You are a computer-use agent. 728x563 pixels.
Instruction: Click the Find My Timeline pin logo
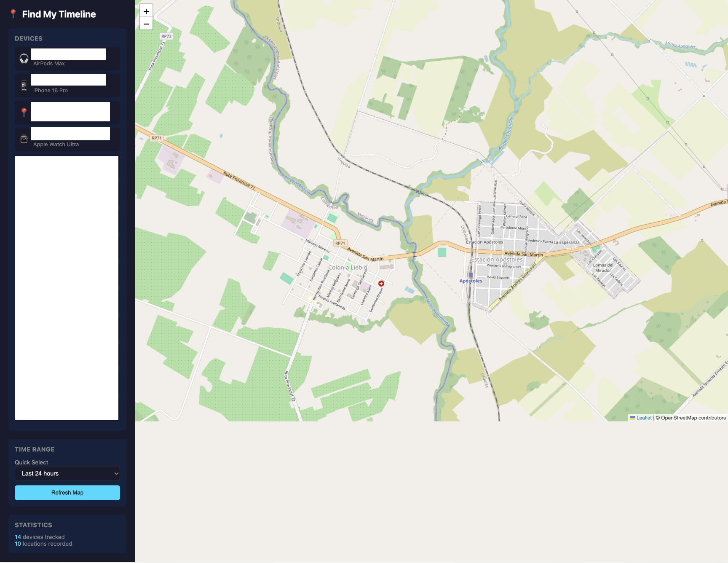(x=13, y=13)
